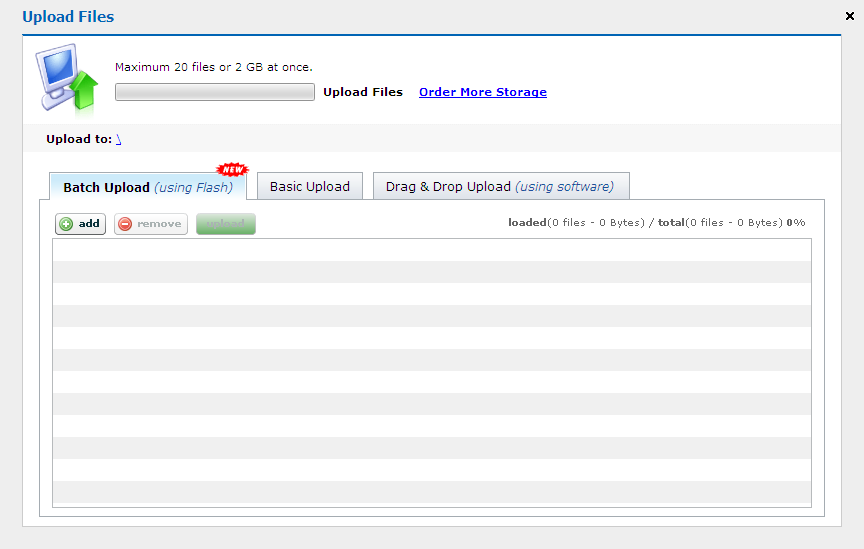
Task: Click the bold Upload Files label beside bar
Action: (x=363, y=92)
